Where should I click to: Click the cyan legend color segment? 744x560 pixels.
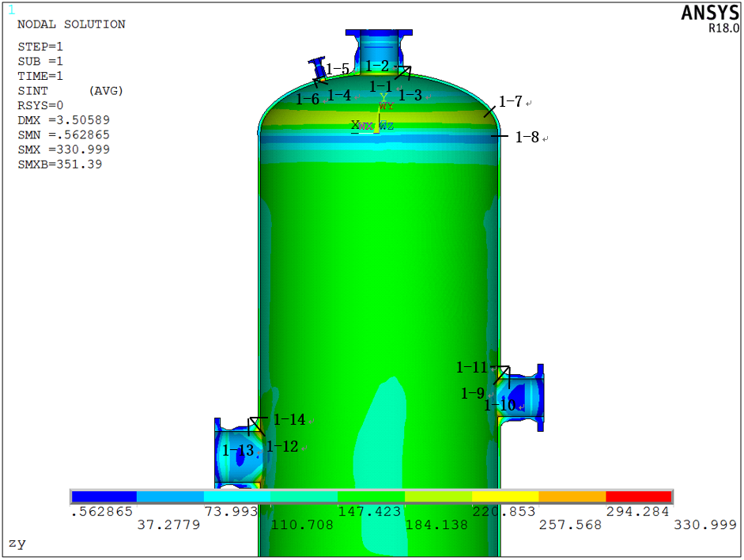(x=237, y=497)
